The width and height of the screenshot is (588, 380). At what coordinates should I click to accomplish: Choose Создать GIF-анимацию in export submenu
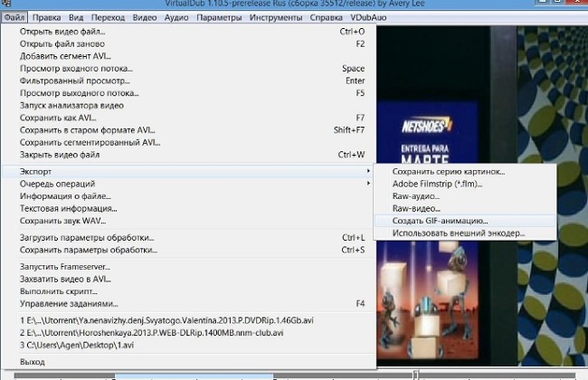440,221
